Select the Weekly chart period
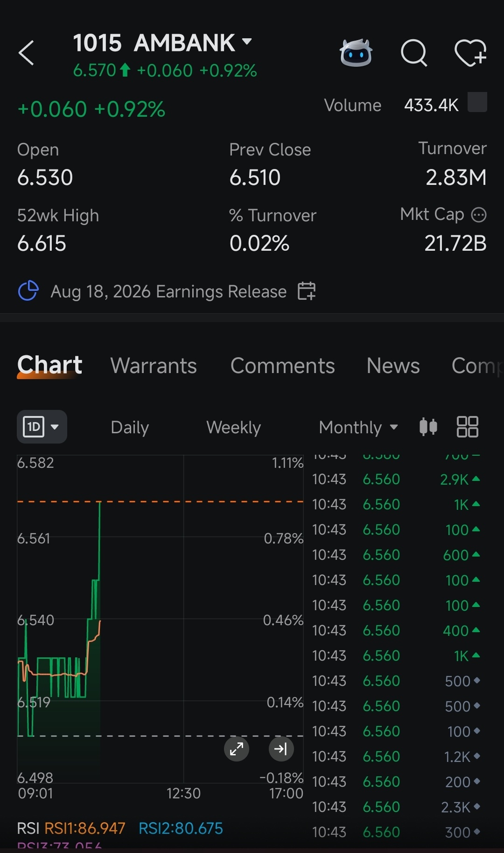 [x=233, y=427]
